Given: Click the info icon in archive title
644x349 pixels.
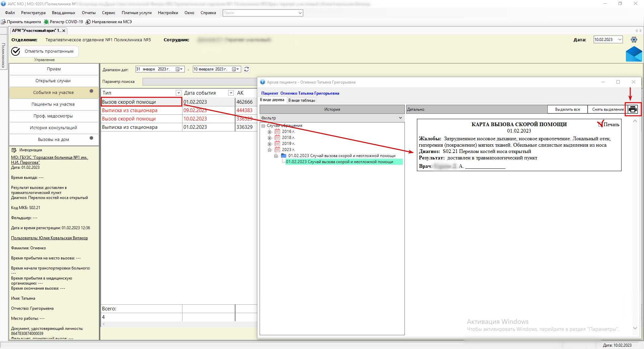Looking at the screenshot, I should coord(263,82).
